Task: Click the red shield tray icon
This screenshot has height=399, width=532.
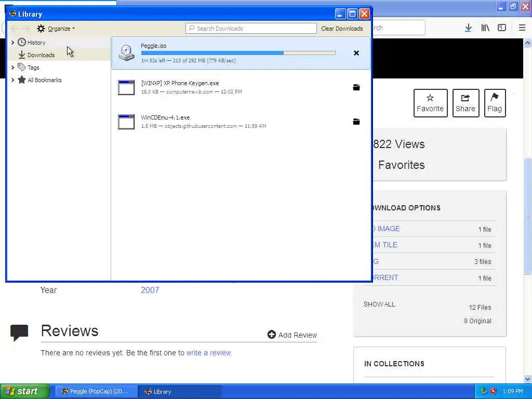Action: 494,391
